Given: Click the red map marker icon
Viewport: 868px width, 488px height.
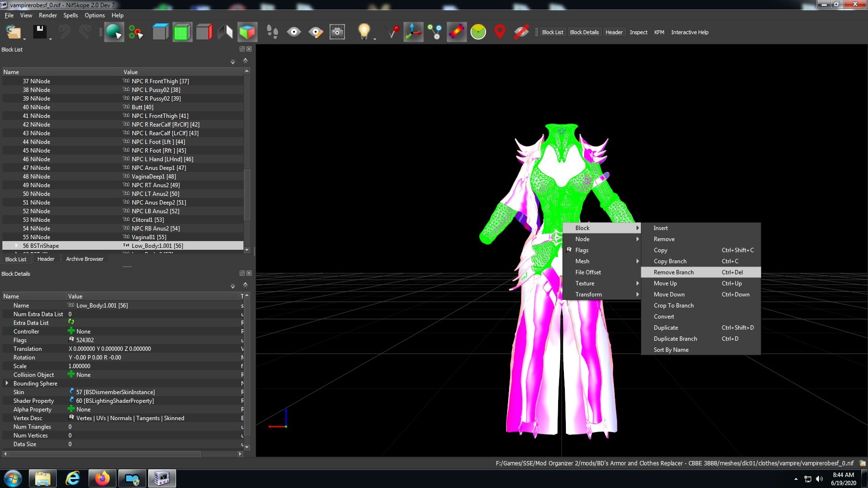Looking at the screenshot, I should coord(500,32).
